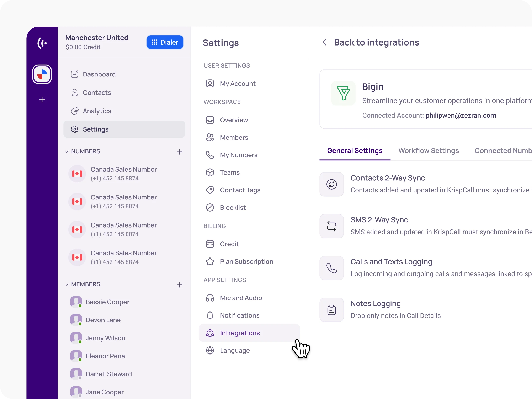
Task: Click the Mic and Audio headphones icon
Action: tap(210, 298)
